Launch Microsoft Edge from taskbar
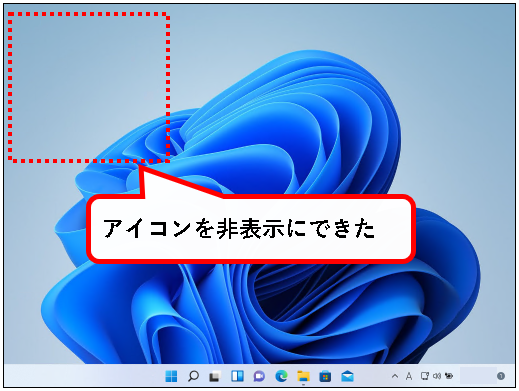The image size is (519, 391). (x=281, y=376)
